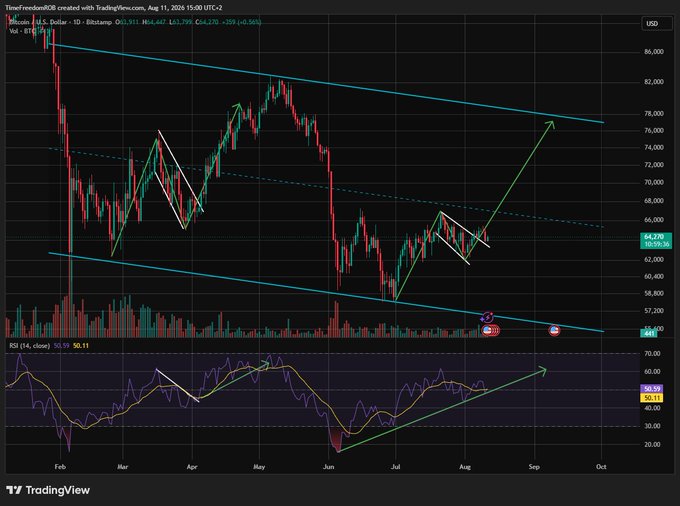Click the Sep label on time axis

[534, 467]
